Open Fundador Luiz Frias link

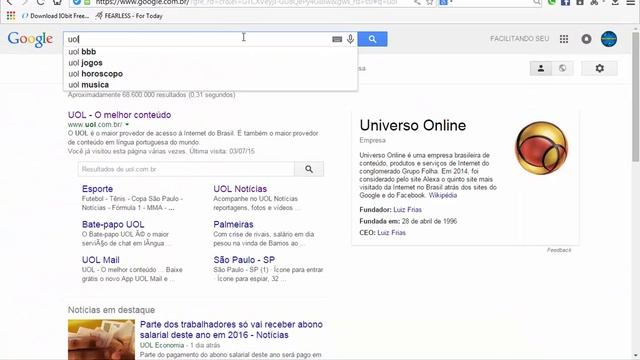pos(407,210)
